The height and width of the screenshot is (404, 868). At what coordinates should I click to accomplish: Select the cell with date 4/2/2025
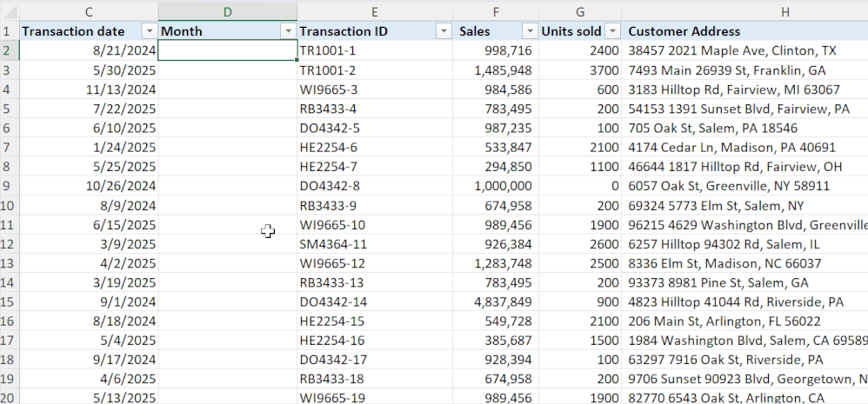[x=89, y=263]
